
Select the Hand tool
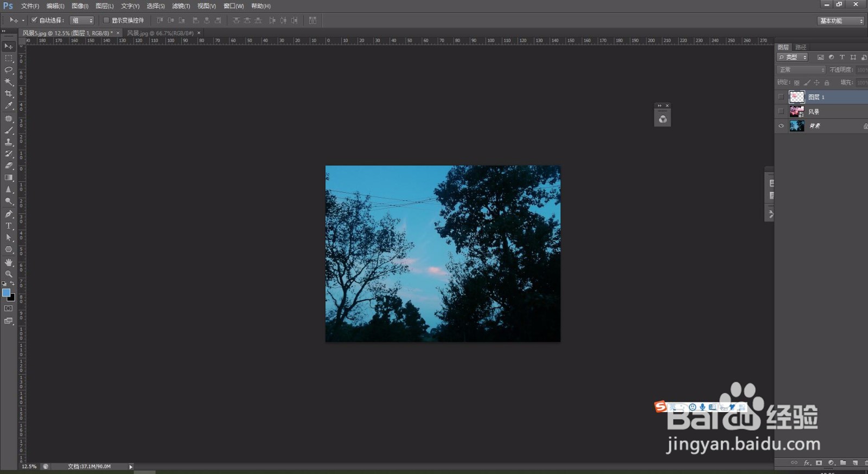point(8,262)
